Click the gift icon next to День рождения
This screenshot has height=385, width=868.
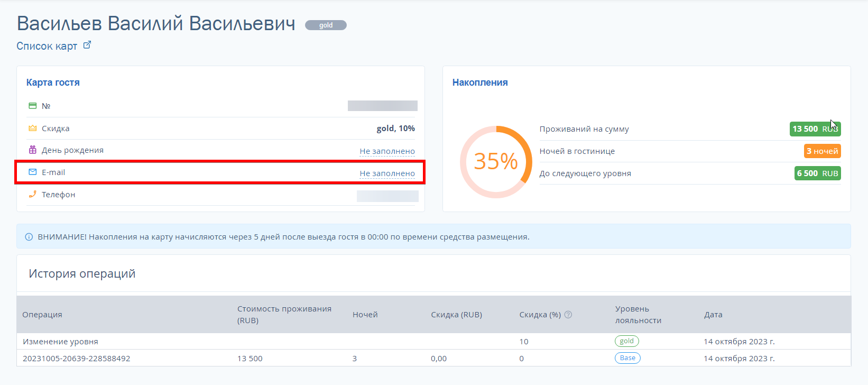point(32,150)
